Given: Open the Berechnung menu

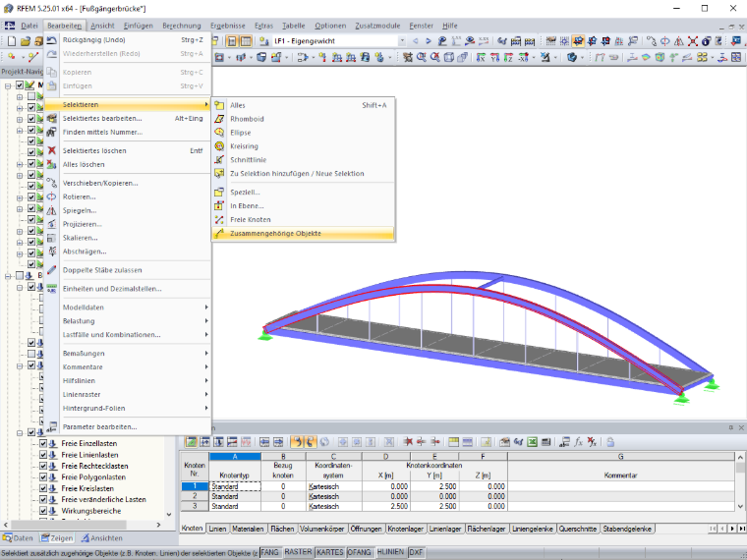Looking at the screenshot, I should (x=182, y=26).
